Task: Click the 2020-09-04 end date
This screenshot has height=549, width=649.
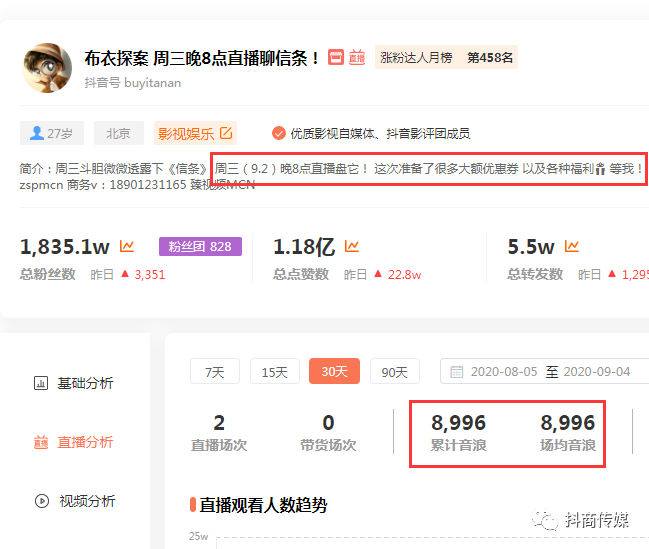Action: 597,371
